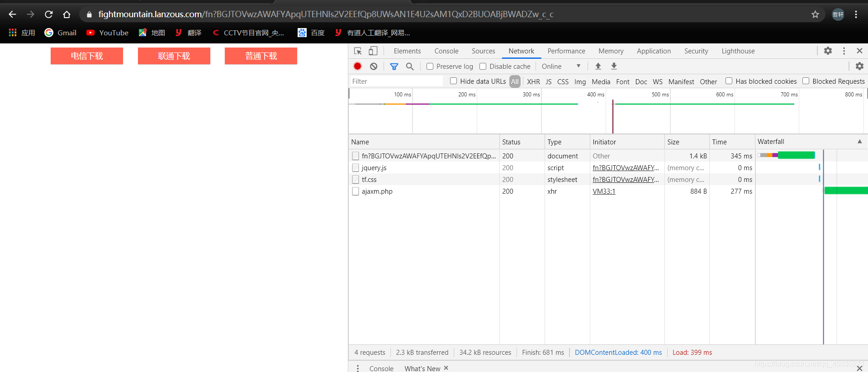
Task: Filter requests by Img
Action: click(x=580, y=81)
